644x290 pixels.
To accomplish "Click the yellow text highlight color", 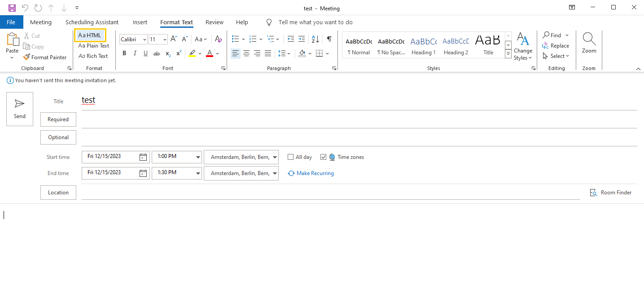I will click(192, 53).
